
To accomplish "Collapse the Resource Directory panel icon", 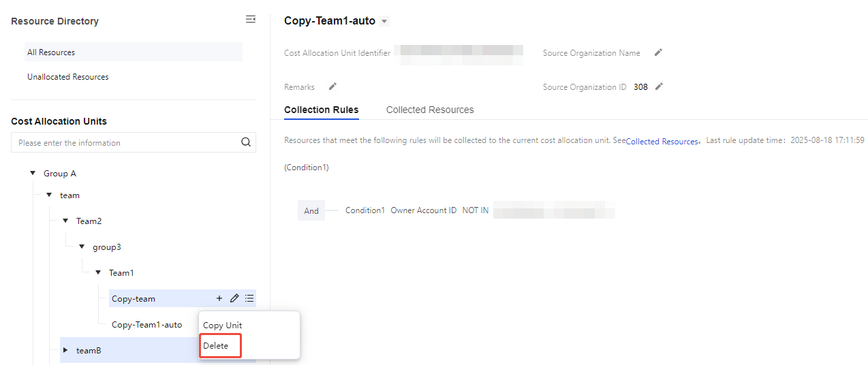I will click(x=251, y=20).
